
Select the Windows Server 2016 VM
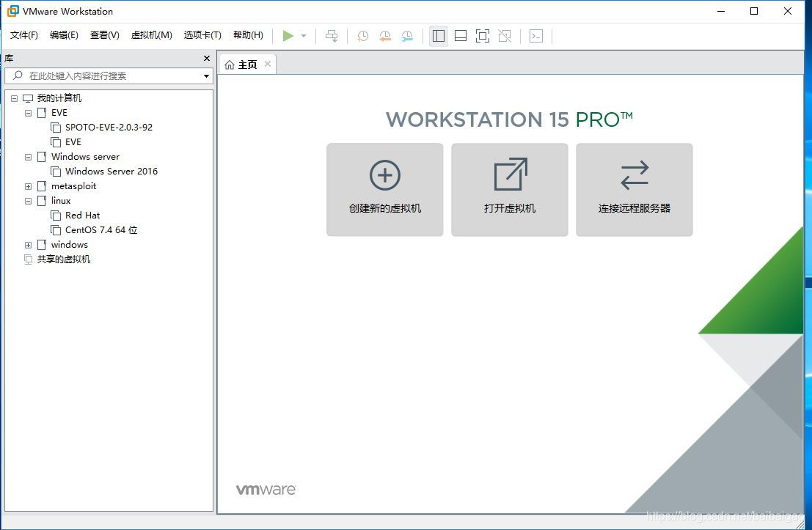[111, 172]
